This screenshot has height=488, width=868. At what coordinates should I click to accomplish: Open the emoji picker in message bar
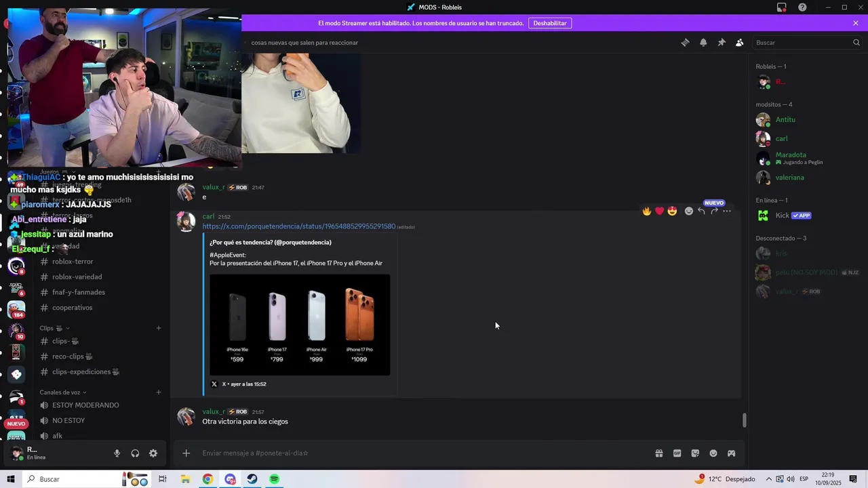click(x=713, y=453)
